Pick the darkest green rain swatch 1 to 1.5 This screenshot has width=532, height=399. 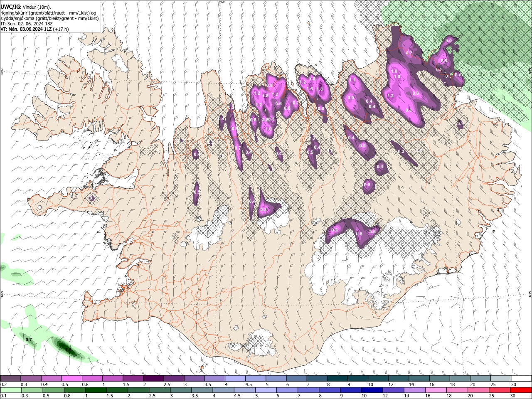(96, 390)
